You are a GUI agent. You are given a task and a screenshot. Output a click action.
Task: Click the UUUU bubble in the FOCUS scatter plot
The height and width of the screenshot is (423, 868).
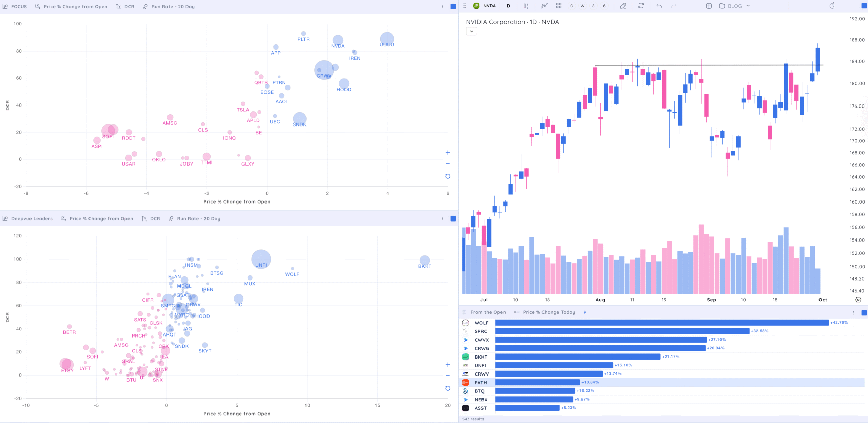click(x=387, y=39)
